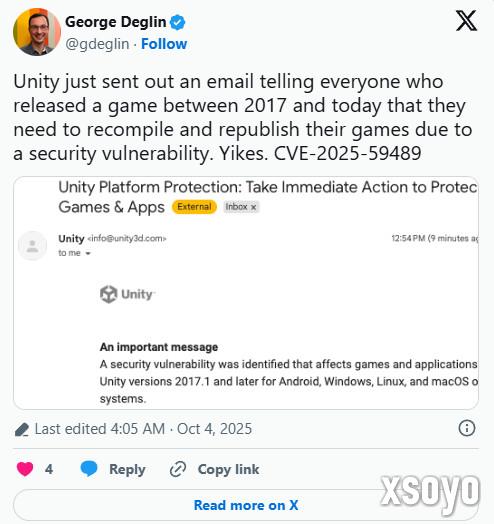Click the Unity cube logo
494x524 pixels.
(x=109, y=294)
